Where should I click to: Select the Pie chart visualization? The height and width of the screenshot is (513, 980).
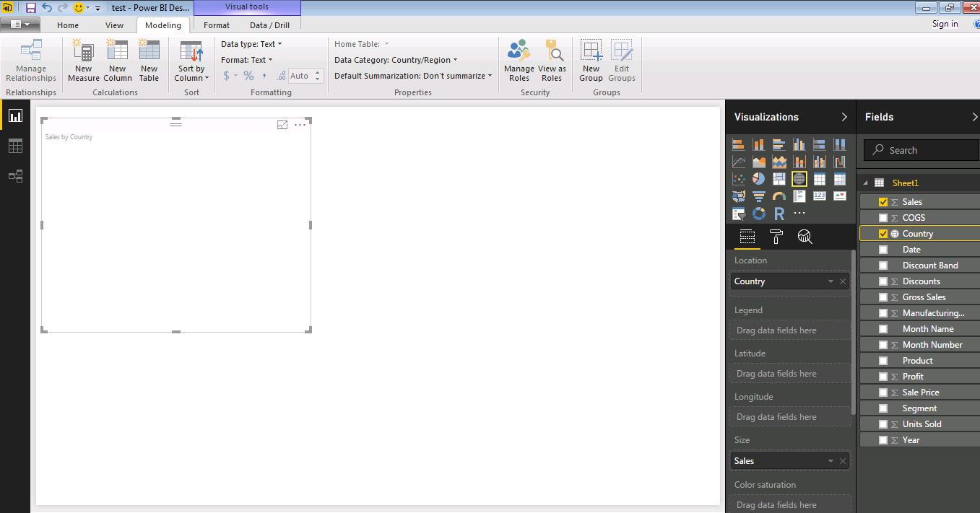(x=758, y=179)
